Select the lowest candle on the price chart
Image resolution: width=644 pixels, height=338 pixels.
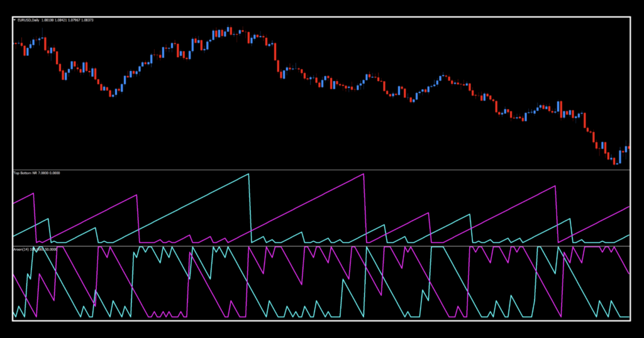pyautogui.click(x=616, y=160)
